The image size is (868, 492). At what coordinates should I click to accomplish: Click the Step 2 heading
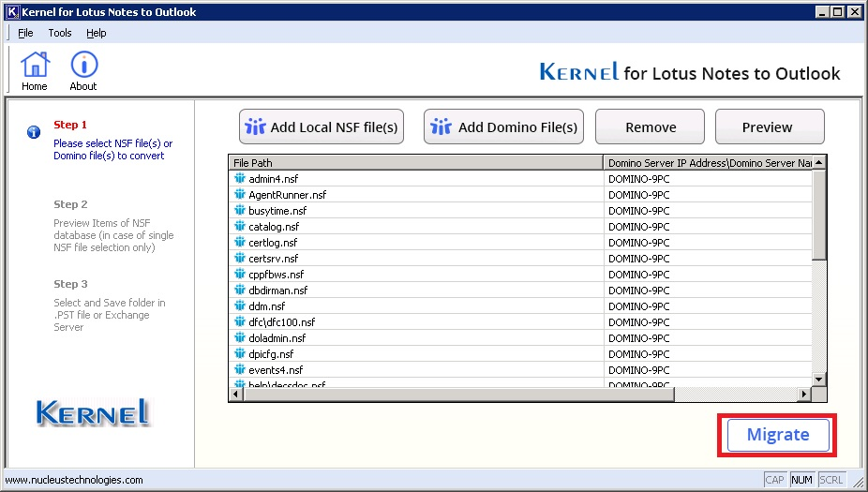[x=70, y=204]
